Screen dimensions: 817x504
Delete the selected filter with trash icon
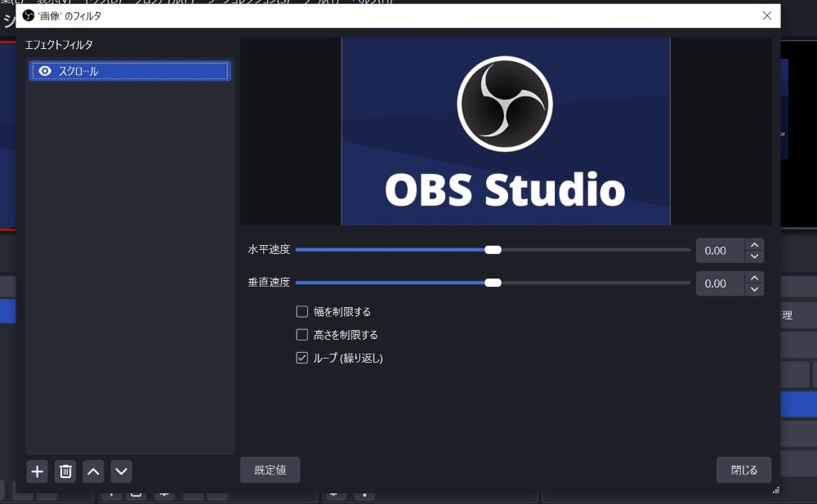point(65,471)
